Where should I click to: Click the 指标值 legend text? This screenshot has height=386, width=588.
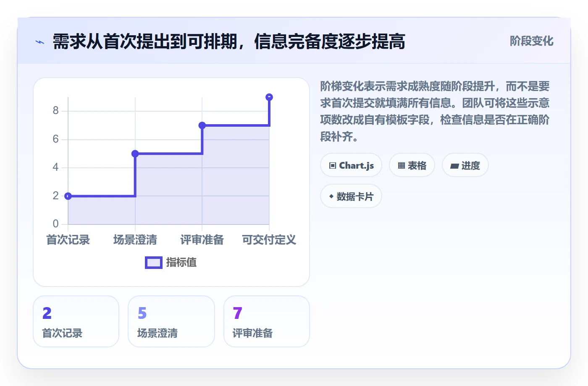(x=181, y=263)
